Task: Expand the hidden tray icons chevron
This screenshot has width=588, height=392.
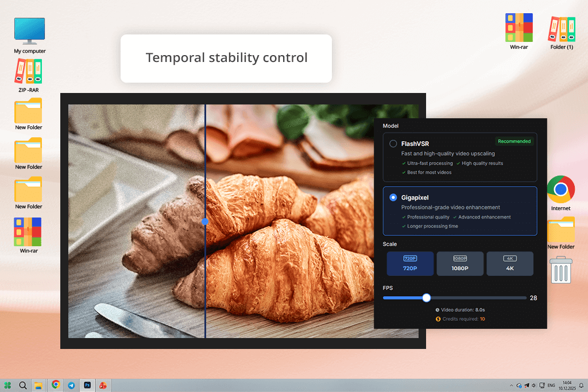Action: point(511,385)
